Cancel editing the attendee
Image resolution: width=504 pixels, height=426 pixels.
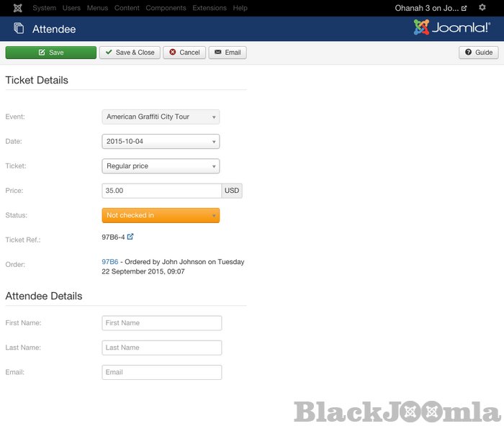pos(184,53)
